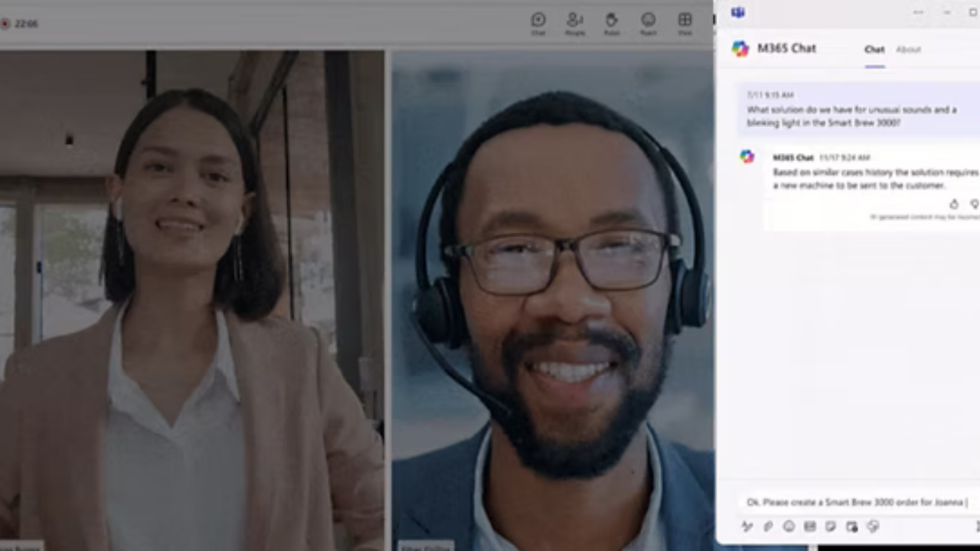This screenshot has height=551, width=980.
Task: Show the People participants list
Action: click(x=575, y=24)
